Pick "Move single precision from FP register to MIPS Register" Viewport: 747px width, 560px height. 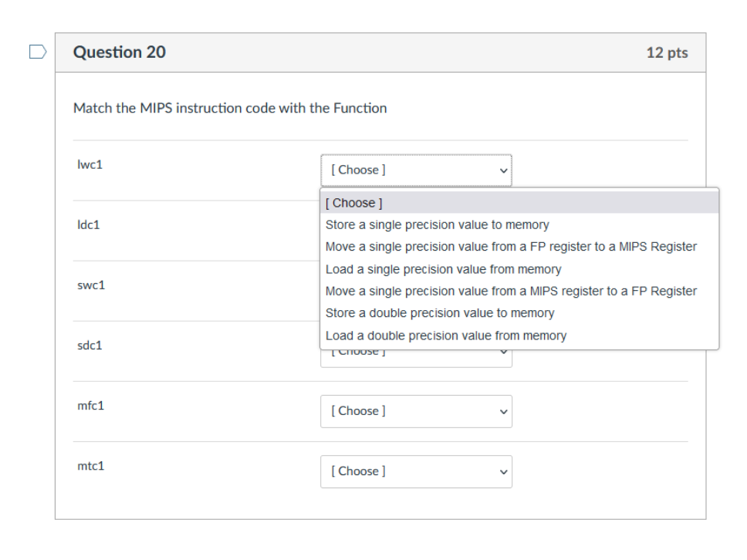click(511, 247)
